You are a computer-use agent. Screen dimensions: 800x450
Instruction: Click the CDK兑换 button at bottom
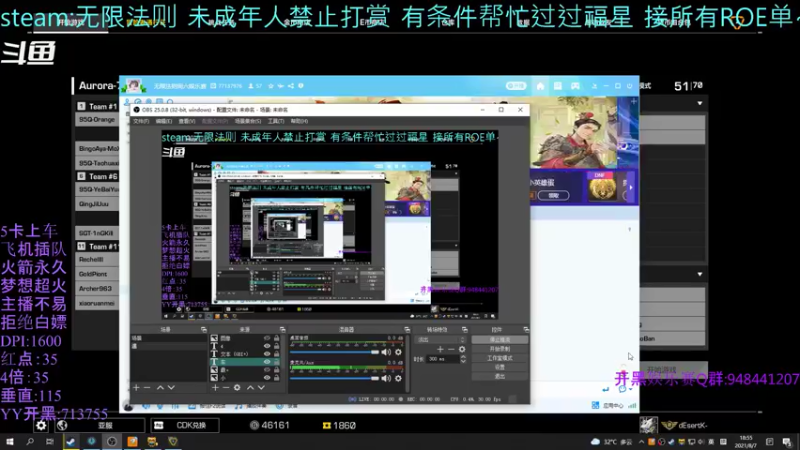[185, 425]
